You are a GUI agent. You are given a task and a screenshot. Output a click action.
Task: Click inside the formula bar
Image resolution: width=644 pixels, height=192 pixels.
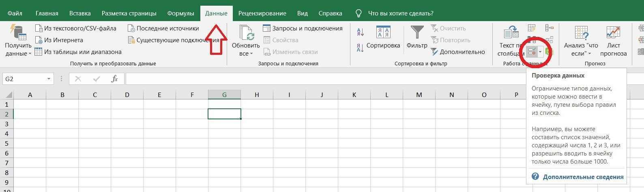coord(384,79)
